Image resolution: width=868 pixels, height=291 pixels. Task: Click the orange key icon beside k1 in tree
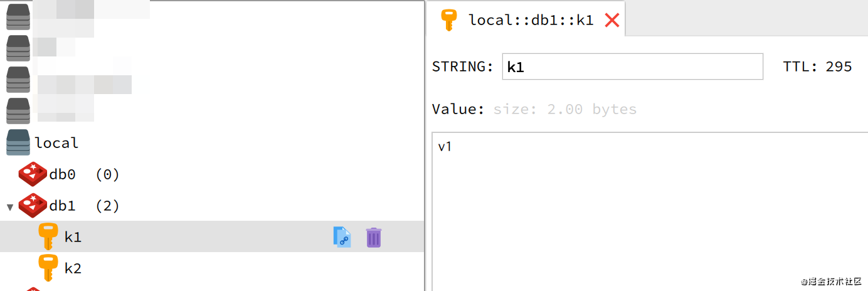click(x=48, y=236)
